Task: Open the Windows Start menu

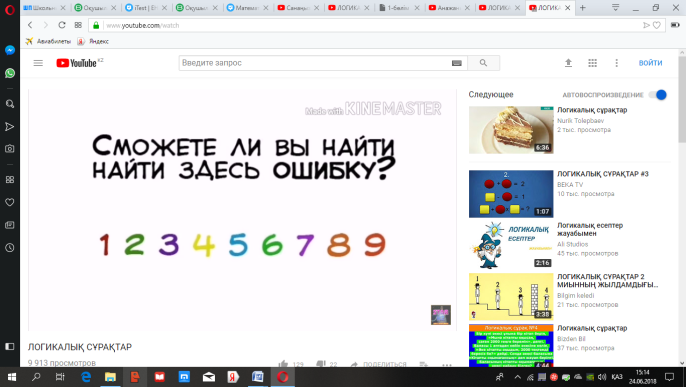Action: click(x=12, y=377)
